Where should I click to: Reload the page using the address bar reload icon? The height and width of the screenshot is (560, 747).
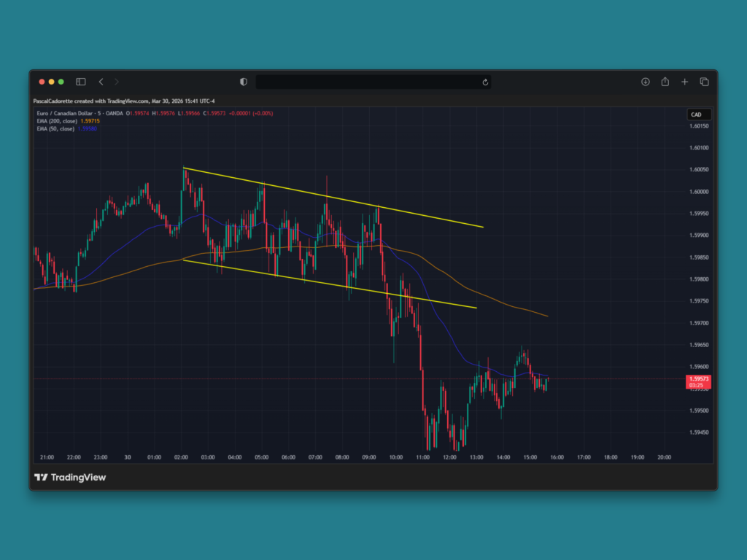tap(485, 82)
